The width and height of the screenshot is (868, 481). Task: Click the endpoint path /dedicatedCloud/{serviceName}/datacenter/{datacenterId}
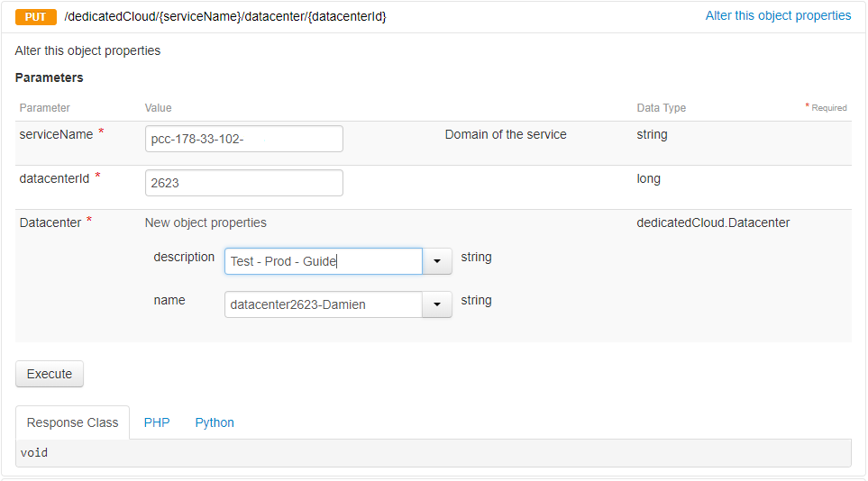pos(225,17)
